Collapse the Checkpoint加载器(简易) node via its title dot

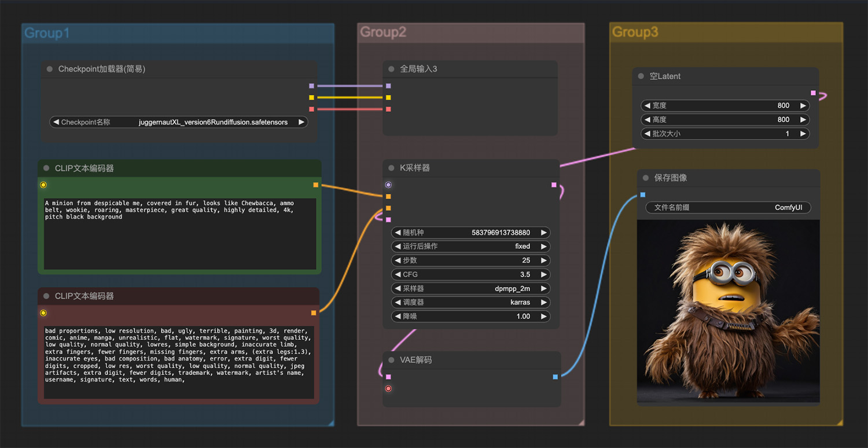pyautogui.click(x=50, y=69)
